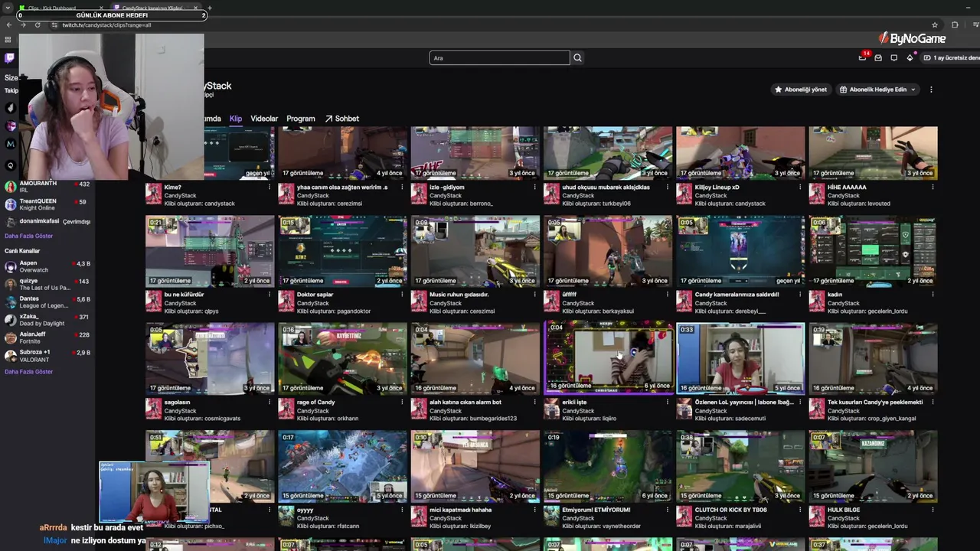Play the 'Doktor saplar' clip thumbnail
Screen dimensions: 980x551
pyautogui.click(x=342, y=251)
